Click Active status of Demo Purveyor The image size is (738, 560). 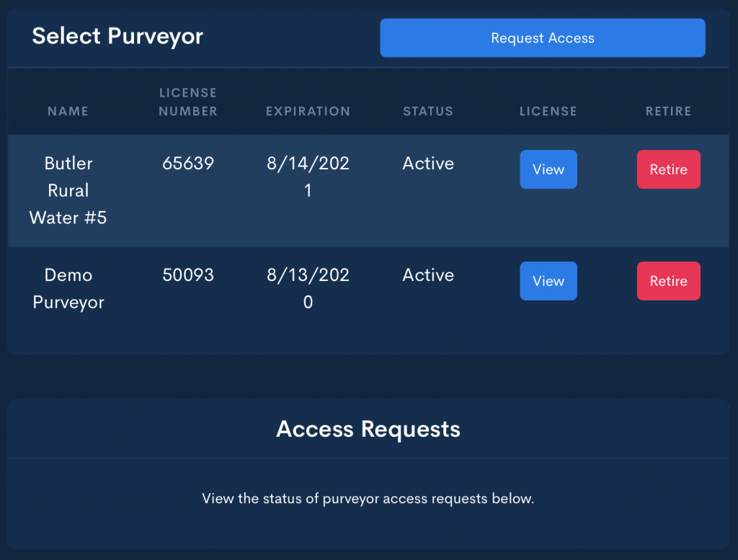428,275
